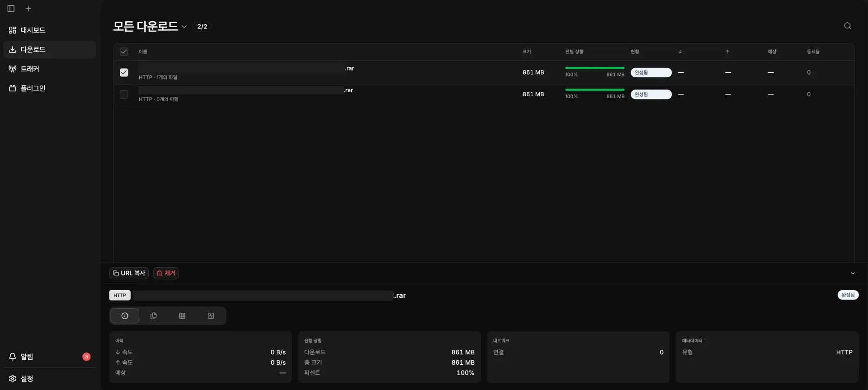The width and height of the screenshot is (868, 390).
Task: Open 플러그인 in the sidebar
Action: click(50, 88)
